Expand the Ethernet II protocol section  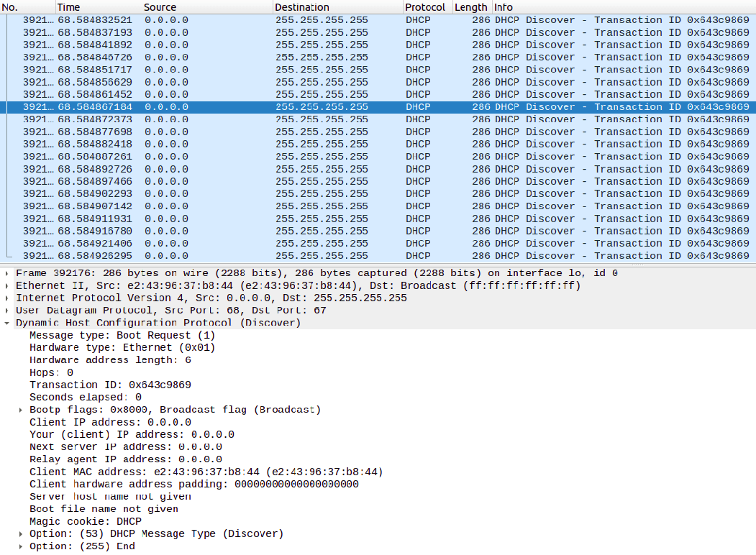coord(7,285)
